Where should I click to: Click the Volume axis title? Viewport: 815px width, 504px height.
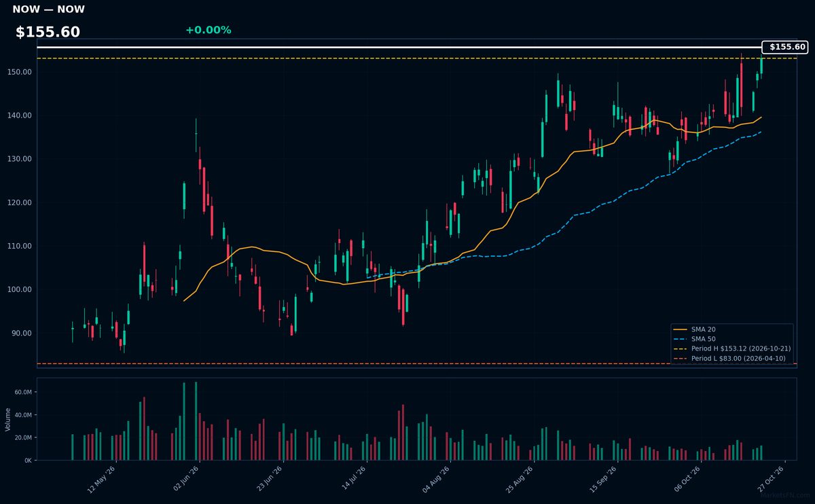coord(8,419)
